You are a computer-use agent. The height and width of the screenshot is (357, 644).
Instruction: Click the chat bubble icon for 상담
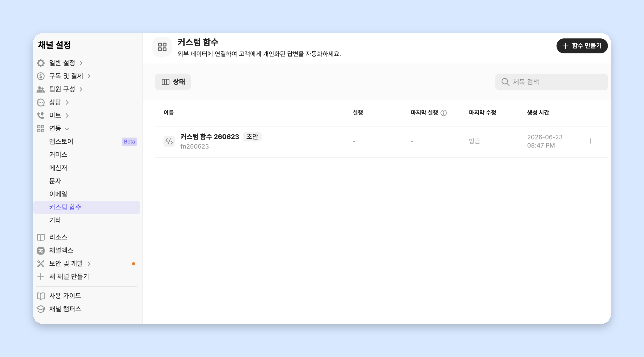coord(41,102)
